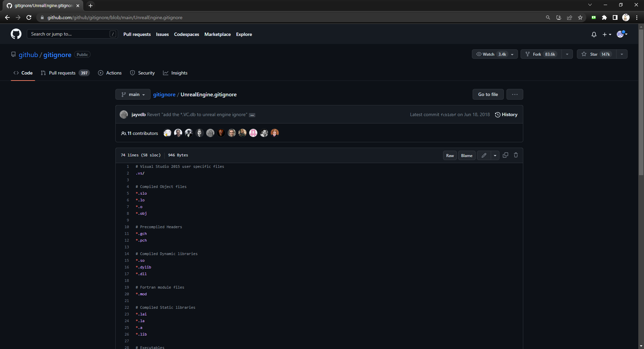Focus the Search or jump to field
The height and width of the screenshot is (349, 644).
click(72, 34)
